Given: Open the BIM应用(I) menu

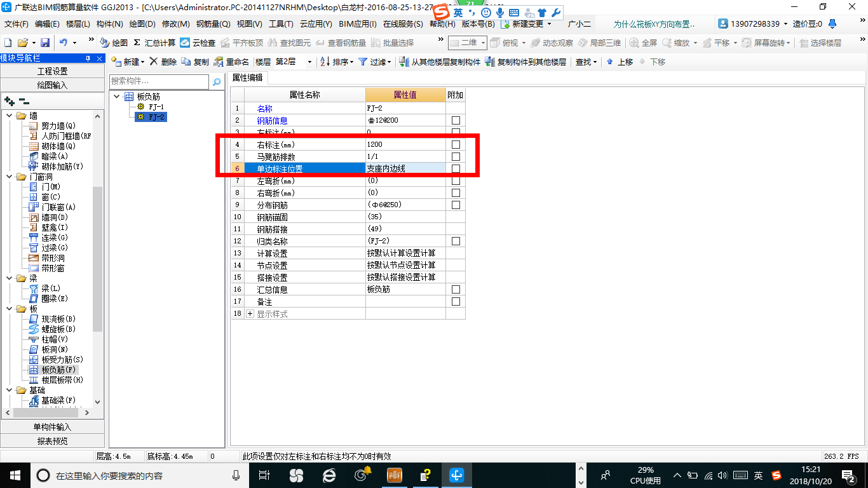Looking at the screenshot, I should click(358, 24).
